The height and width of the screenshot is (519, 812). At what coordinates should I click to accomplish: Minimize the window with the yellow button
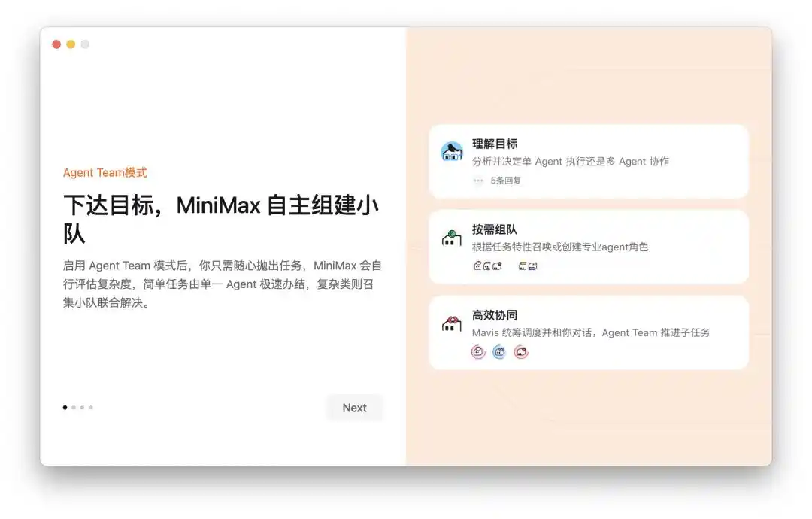[71, 44]
